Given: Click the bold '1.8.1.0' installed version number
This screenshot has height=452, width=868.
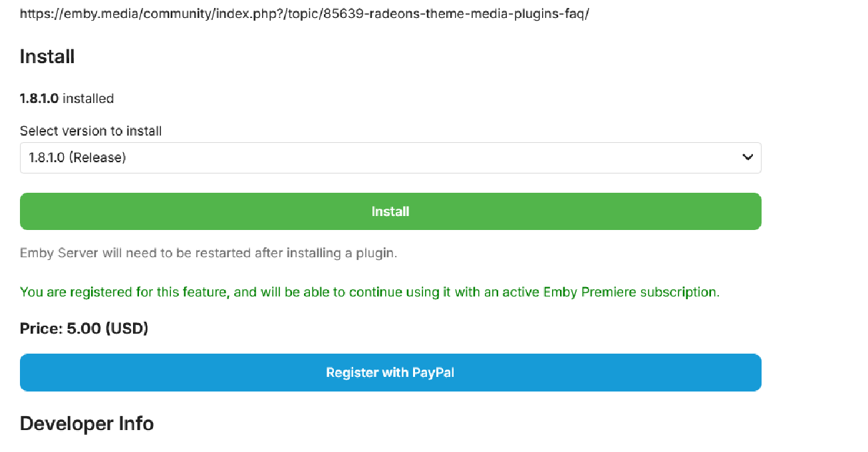Looking at the screenshot, I should pyautogui.click(x=39, y=98).
